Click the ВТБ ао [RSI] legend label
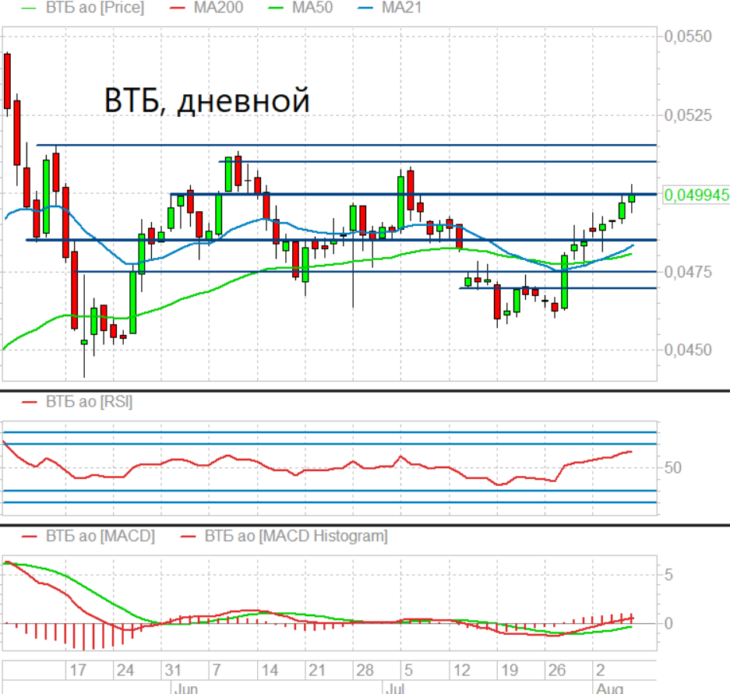Image resolution: width=730 pixels, height=694 pixels. coord(89,402)
